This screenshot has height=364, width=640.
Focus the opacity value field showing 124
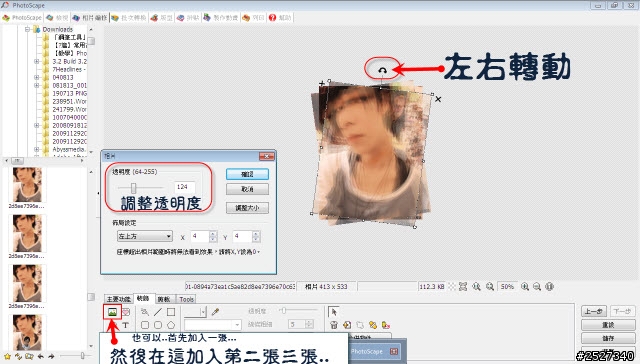point(184,187)
